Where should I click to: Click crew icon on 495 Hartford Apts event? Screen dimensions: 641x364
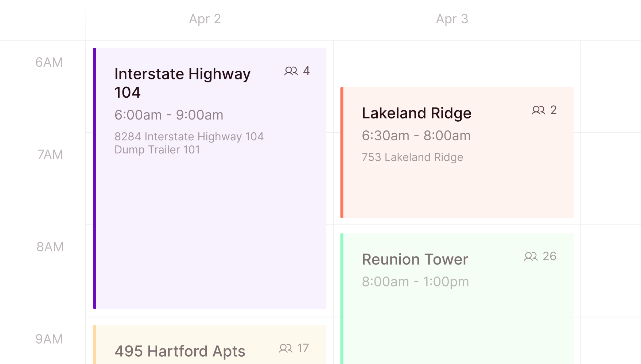(x=285, y=348)
